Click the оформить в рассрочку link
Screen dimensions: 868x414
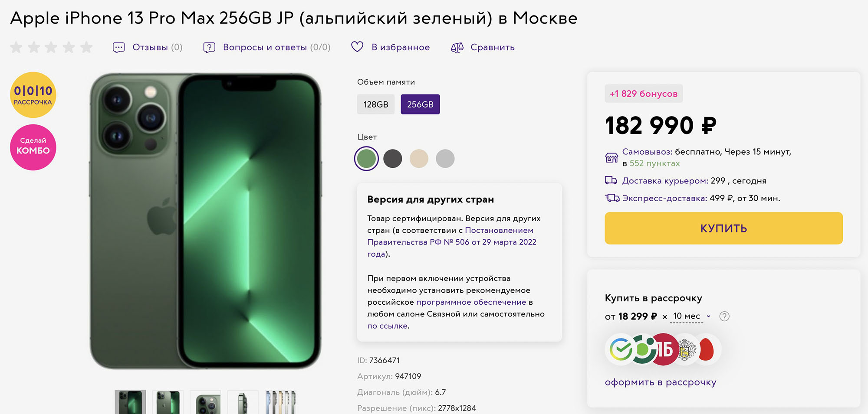(x=660, y=382)
